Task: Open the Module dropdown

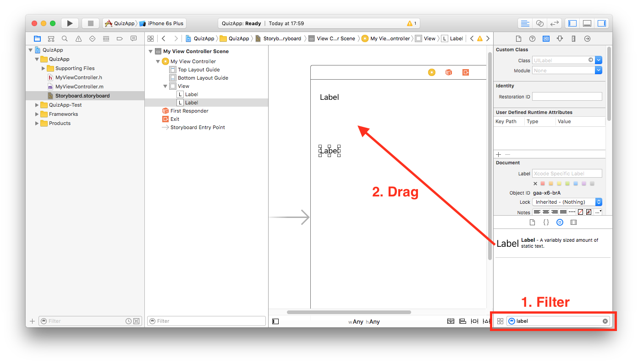Action: coord(599,71)
